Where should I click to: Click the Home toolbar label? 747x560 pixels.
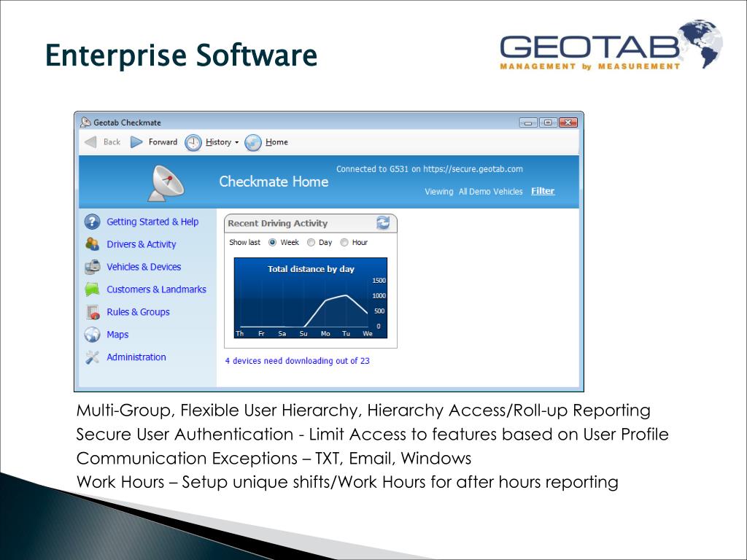pyautogui.click(x=276, y=142)
